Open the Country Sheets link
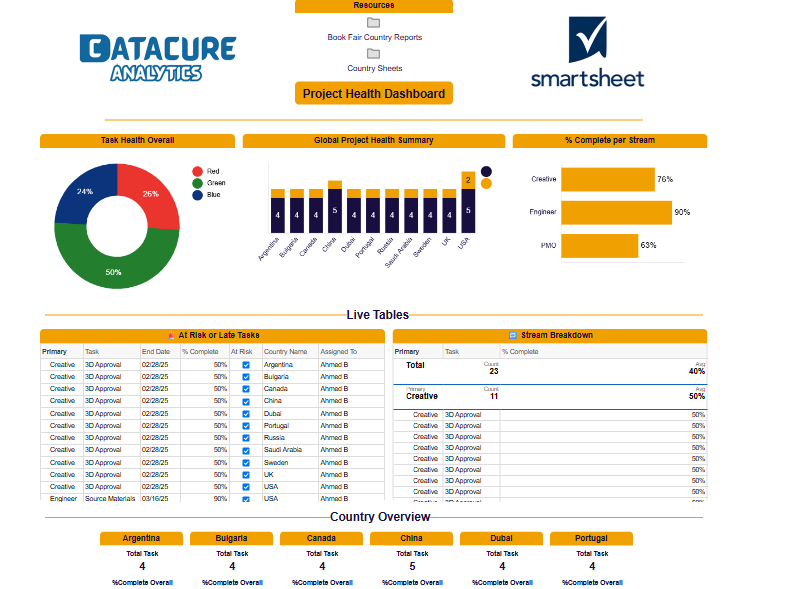Screen dimensions: 787x589 (x=374, y=68)
